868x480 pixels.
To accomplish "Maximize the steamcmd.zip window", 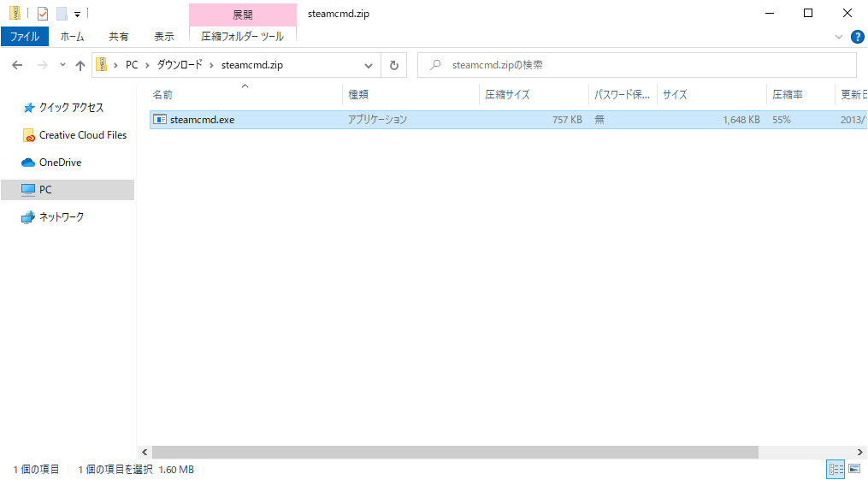I will click(808, 14).
